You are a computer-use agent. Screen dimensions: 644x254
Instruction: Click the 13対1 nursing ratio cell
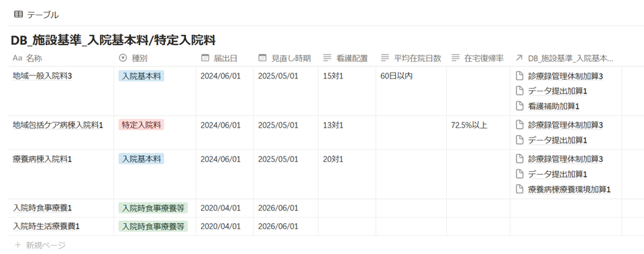pos(333,125)
